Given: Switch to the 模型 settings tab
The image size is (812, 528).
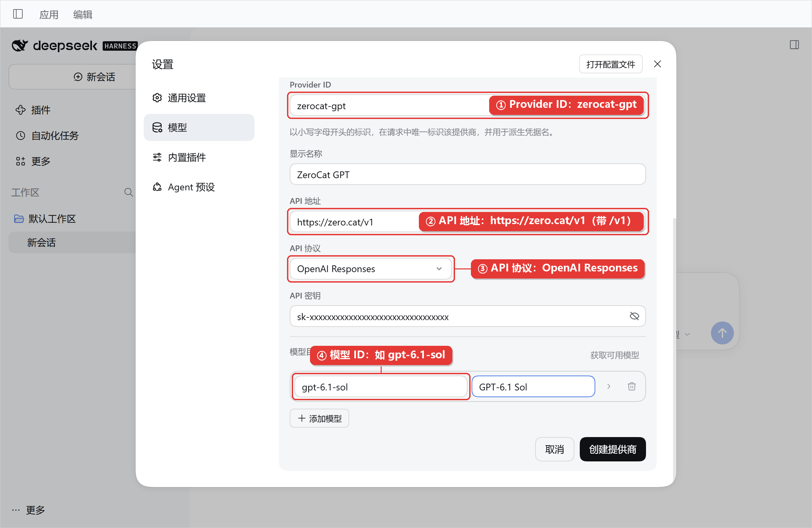Looking at the screenshot, I should [x=199, y=127].
